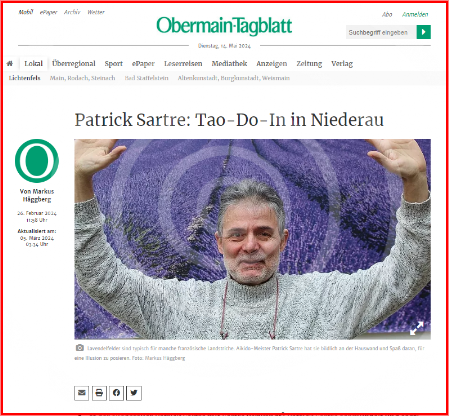The image size is (449, 416).
Task: Open the Abo subscription link
Action: 387,14
